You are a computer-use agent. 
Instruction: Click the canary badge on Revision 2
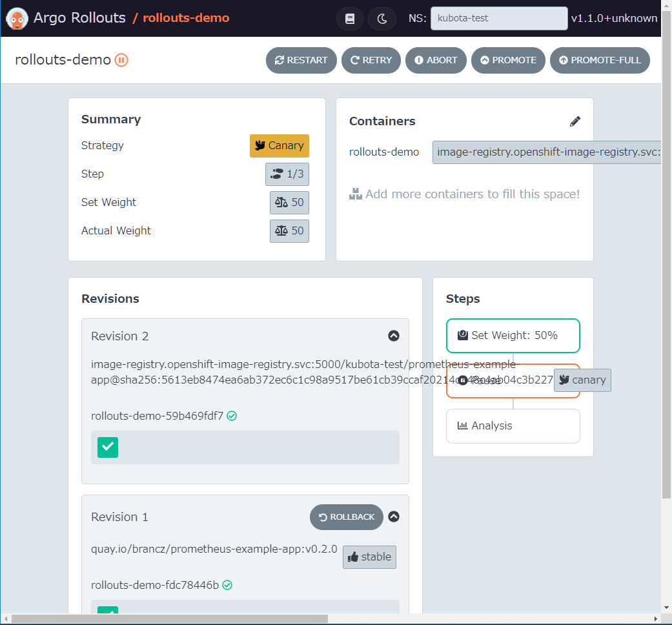(x=582, y=380)
